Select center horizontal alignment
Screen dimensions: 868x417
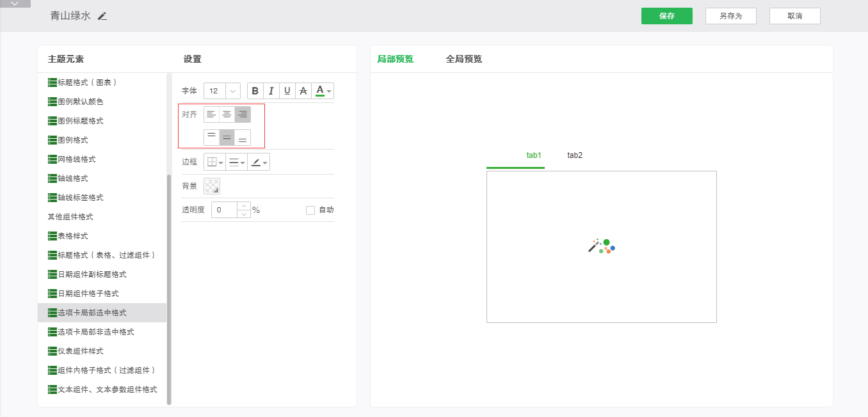(227, 114)
